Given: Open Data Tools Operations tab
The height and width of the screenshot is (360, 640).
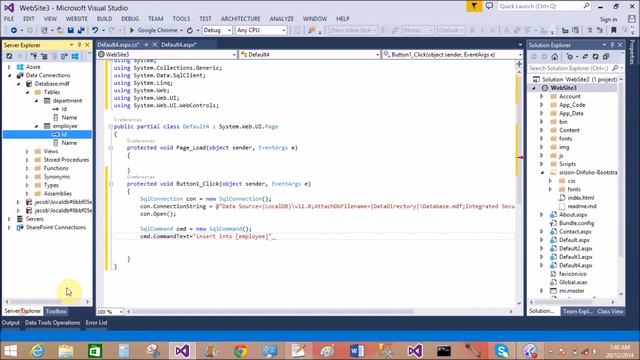Looking at the screenshot, I should (53, 322).
